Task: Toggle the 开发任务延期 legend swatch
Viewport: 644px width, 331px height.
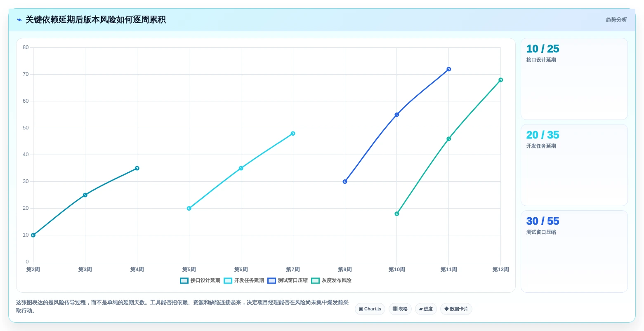Action: point(228,281)
